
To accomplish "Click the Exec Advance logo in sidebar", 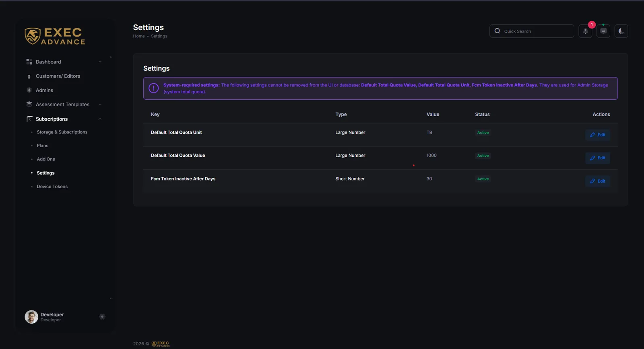I will pos(55,36).
